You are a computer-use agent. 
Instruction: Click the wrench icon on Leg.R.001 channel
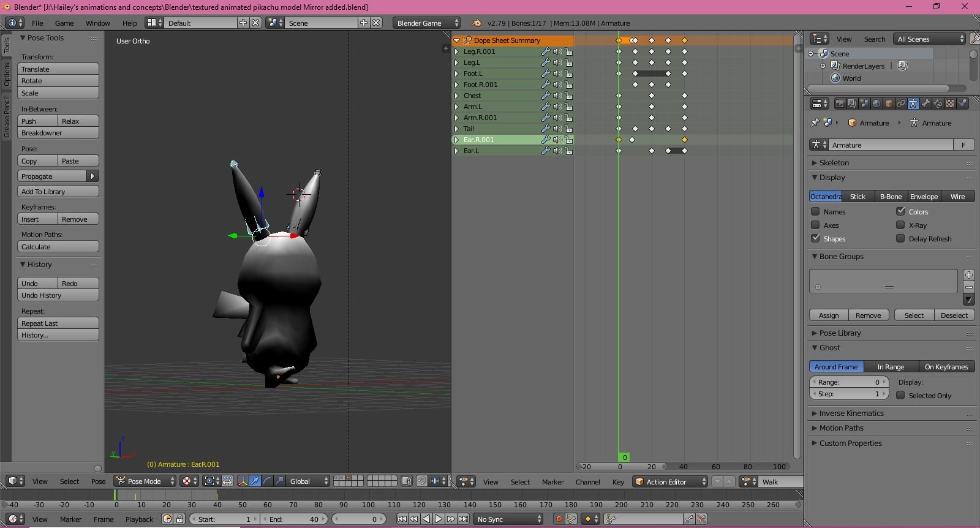(545, 51)
